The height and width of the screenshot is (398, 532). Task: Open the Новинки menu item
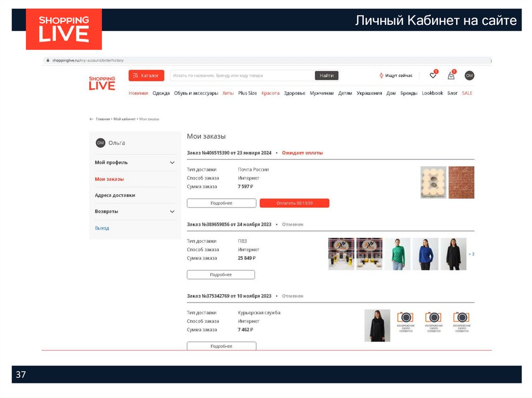pos(138,93)
